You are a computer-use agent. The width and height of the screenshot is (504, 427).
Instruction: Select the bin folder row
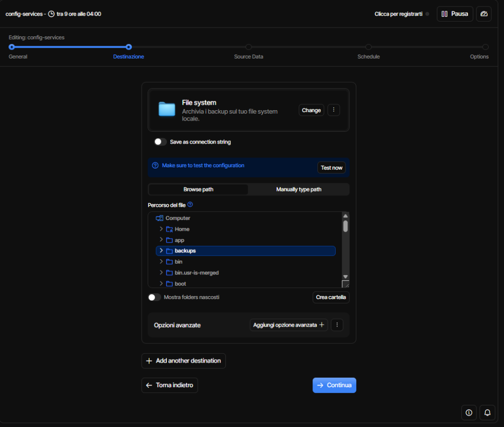(x=246, y=262)
